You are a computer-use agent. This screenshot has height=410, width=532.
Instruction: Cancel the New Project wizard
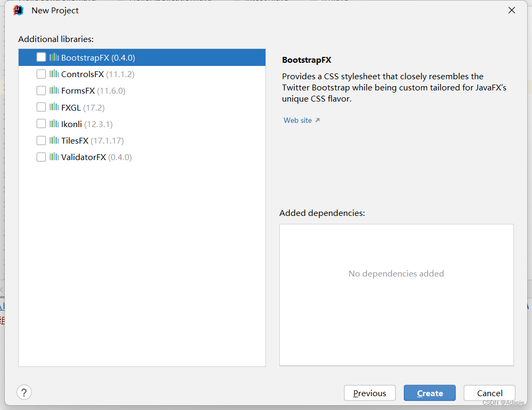(489, 393)
